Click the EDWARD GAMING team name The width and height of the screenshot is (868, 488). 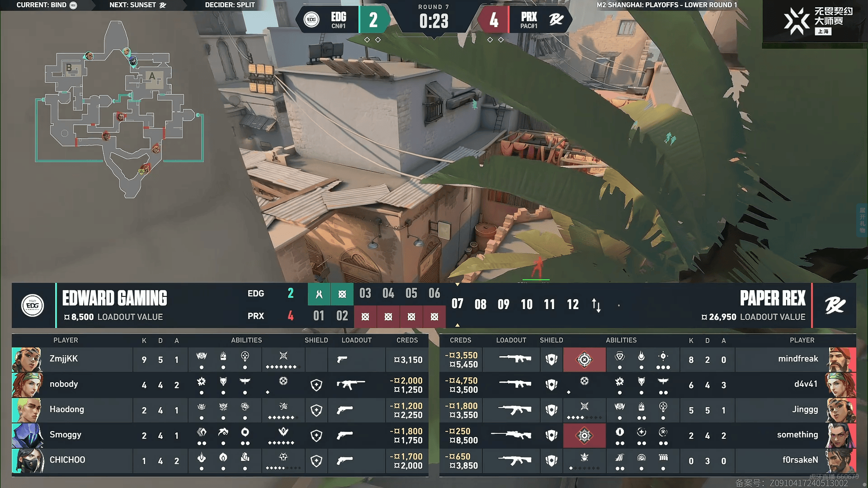pyautogui.click(x=114, y=298)
